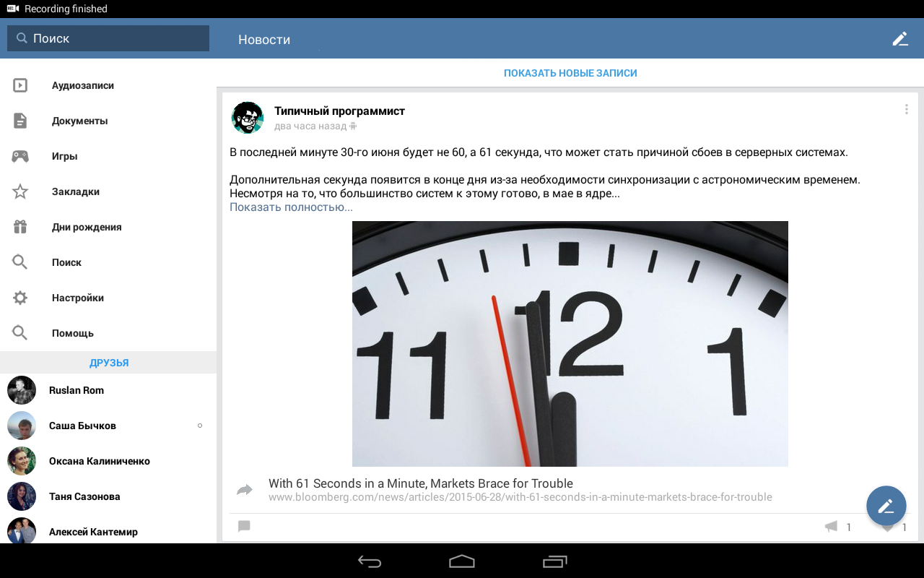Open the Дни рождения gift icon
Screen dimensions: 924x578
[20, 227]
